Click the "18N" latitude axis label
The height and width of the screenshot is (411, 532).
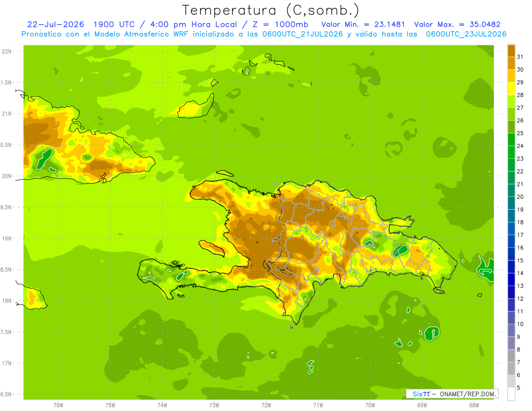point(7,301)
